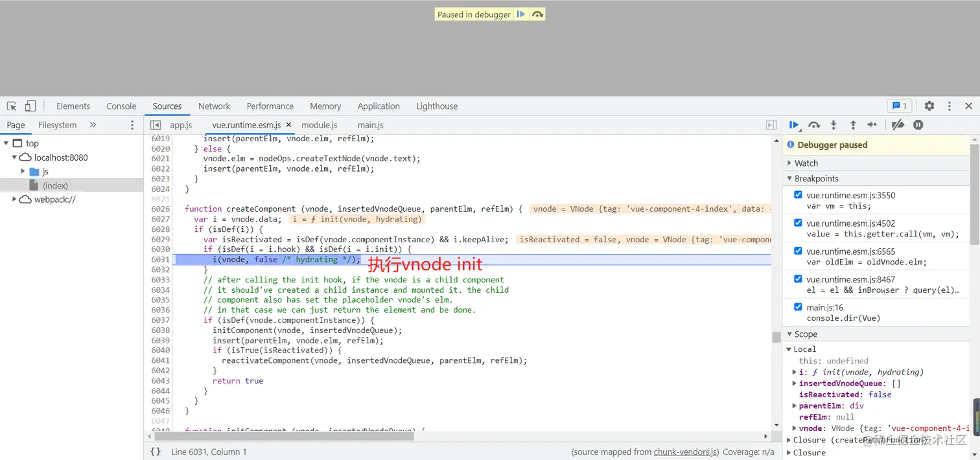
Task: Open the Network panel
Action: tap(215, 106)
